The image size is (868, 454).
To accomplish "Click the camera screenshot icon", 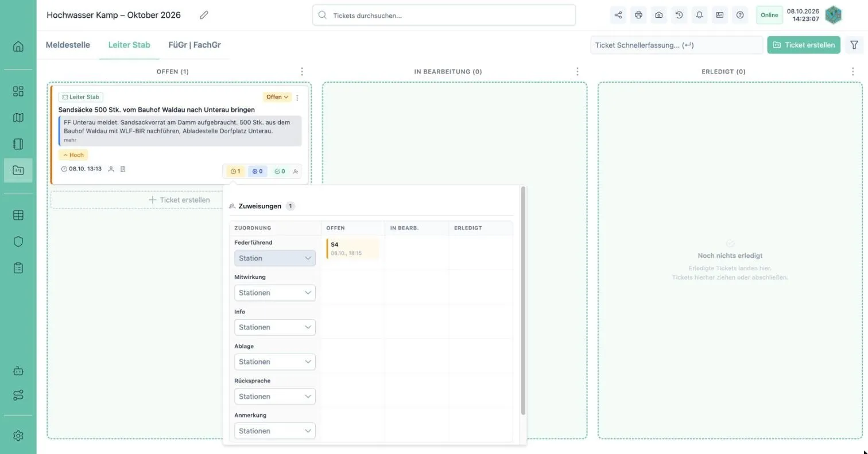I will tap(659, 15).
